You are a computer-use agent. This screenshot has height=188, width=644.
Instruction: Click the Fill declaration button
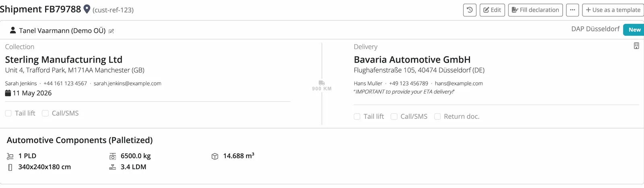pyautogui.click(x=535, y=10)
